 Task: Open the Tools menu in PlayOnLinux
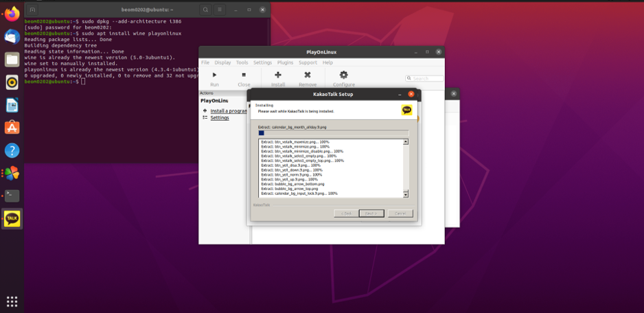pyautogui.click(x=242, y=62)
